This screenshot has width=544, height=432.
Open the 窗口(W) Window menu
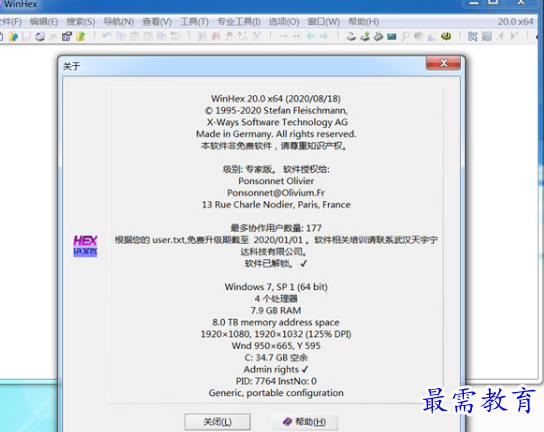pyautogui.click(x=323, y=22)
